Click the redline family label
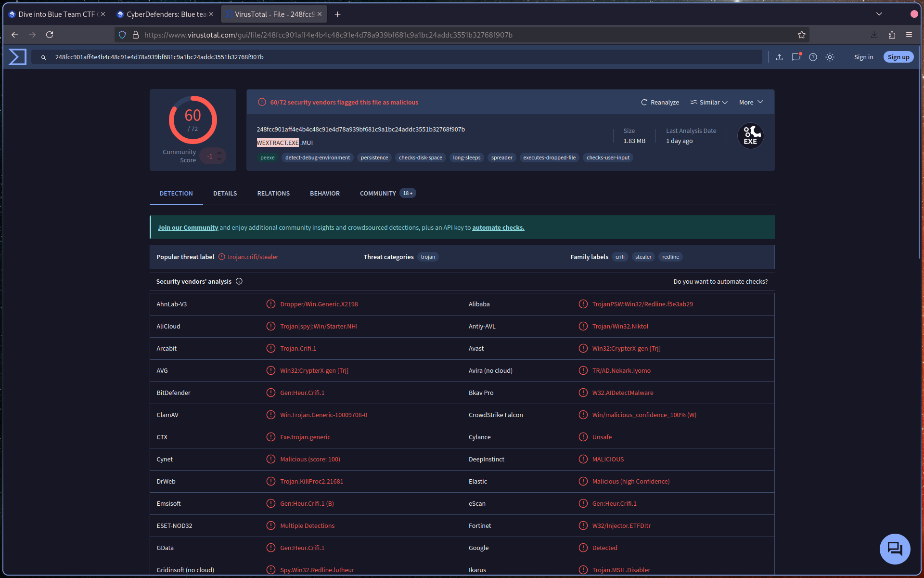 click(x=670, y=257)
